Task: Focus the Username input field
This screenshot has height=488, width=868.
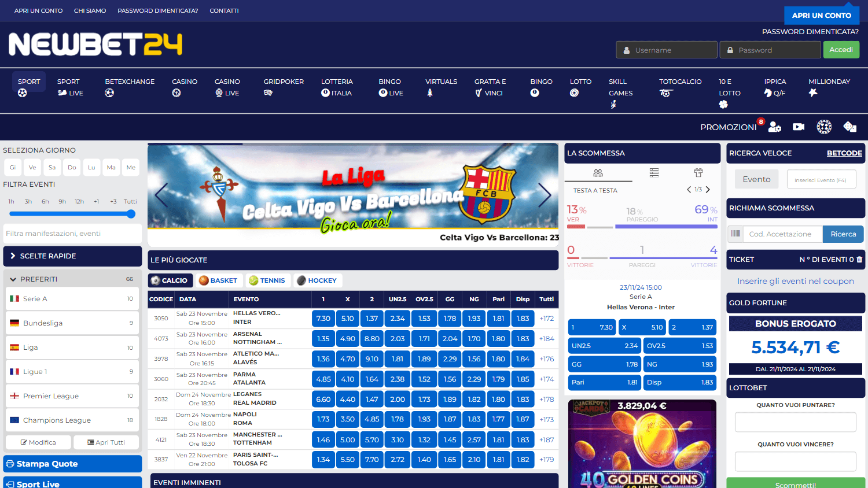Action: pos(667,50)
